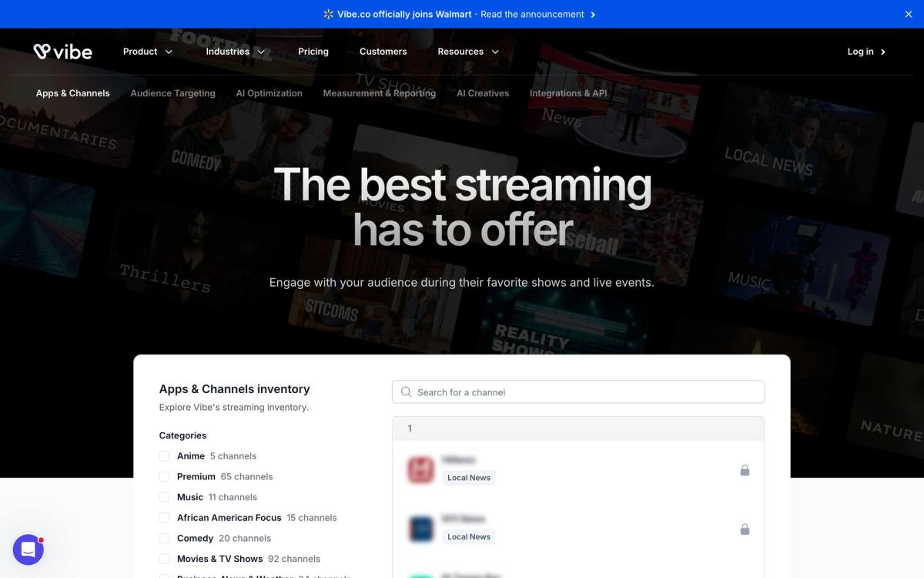Click the page number 1 header row
The height and width of the screenshot is (578, 924).
[578, 428]
